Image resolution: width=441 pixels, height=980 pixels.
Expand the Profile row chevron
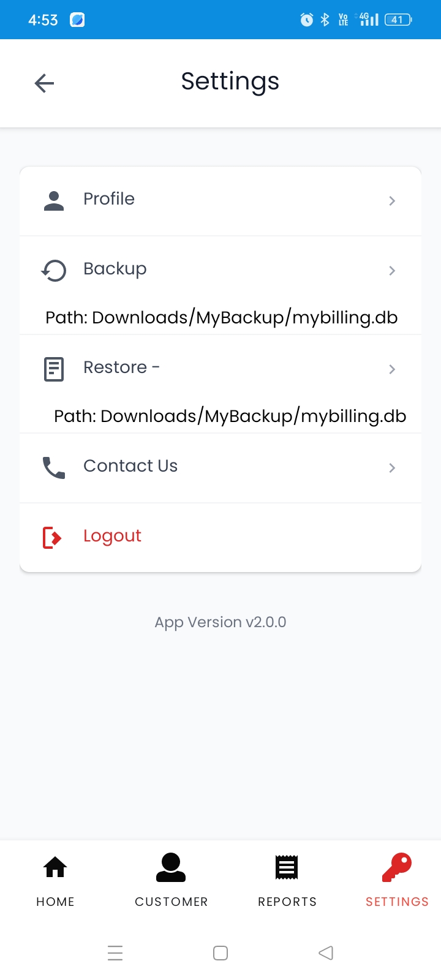click(x=391, y=200)
